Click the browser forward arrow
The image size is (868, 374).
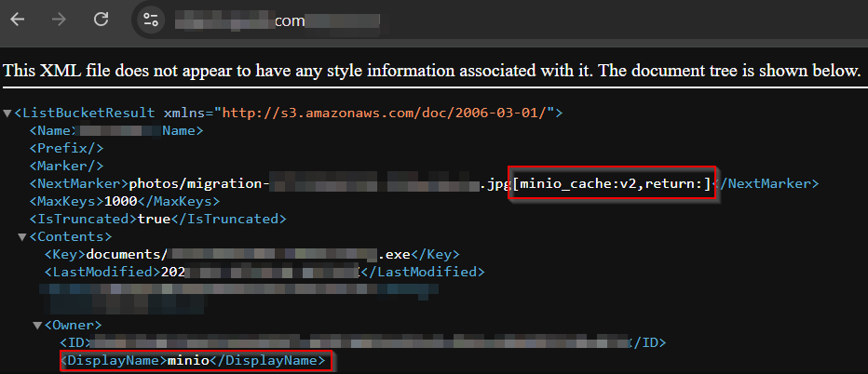(60, 20)
